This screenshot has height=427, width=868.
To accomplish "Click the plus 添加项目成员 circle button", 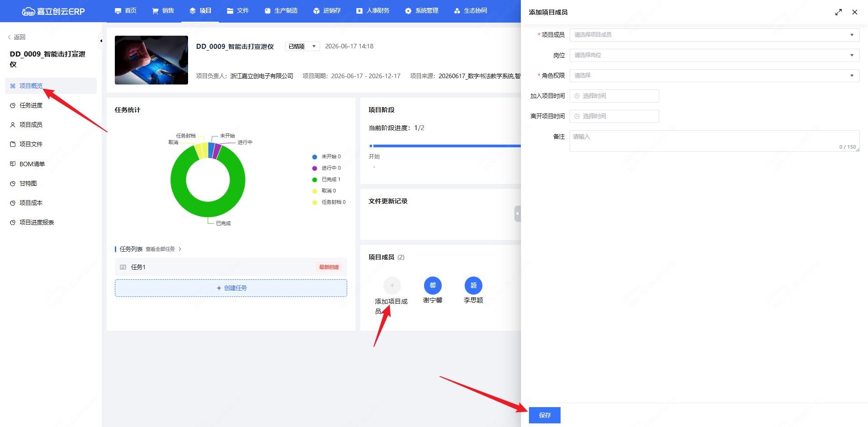I will click(x=392, y=286).
